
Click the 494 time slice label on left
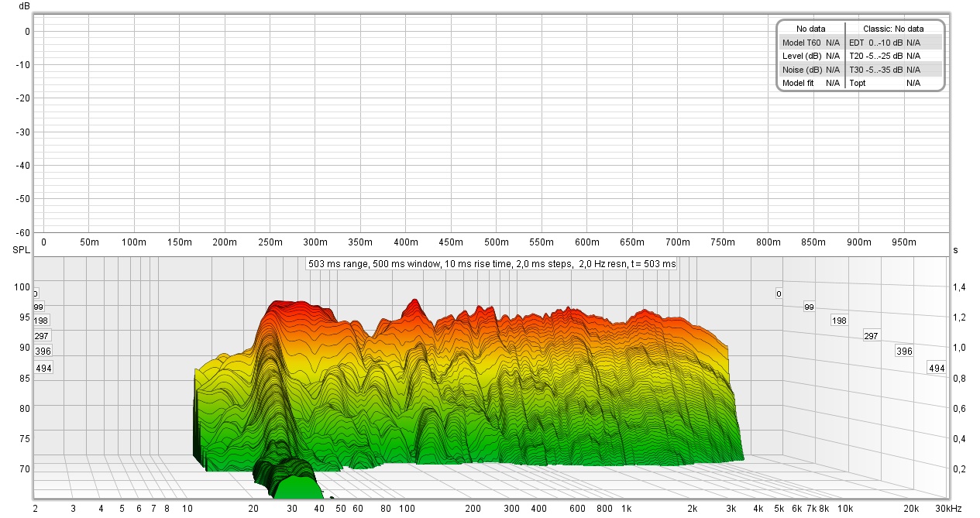[43, 369]
